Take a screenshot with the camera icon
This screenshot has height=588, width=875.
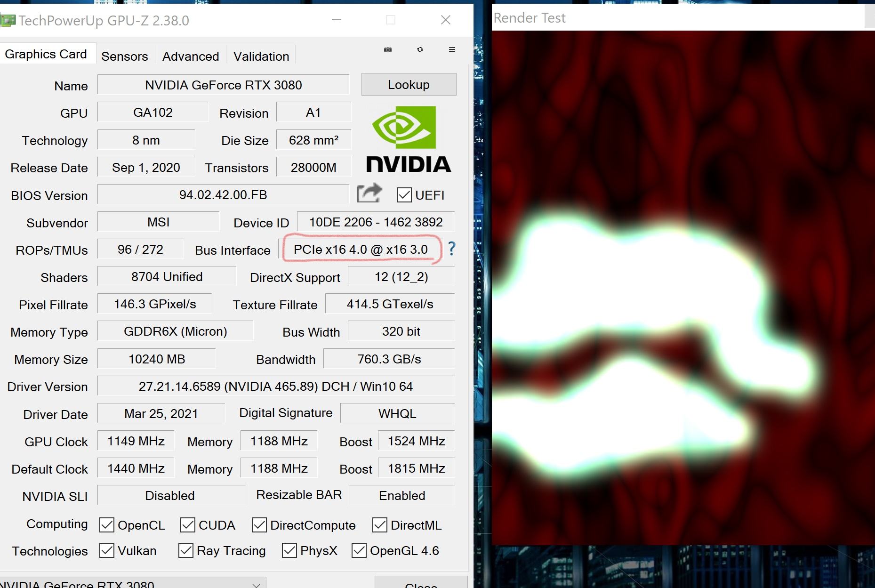(x=387, y=49)
